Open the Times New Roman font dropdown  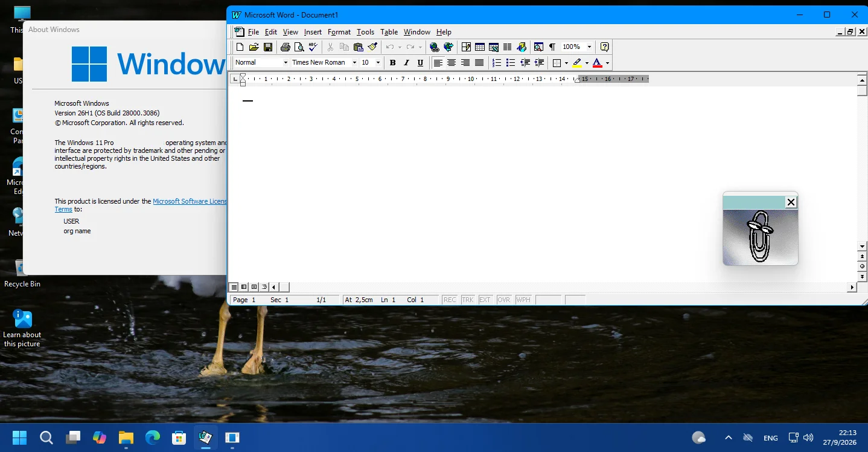354,63
